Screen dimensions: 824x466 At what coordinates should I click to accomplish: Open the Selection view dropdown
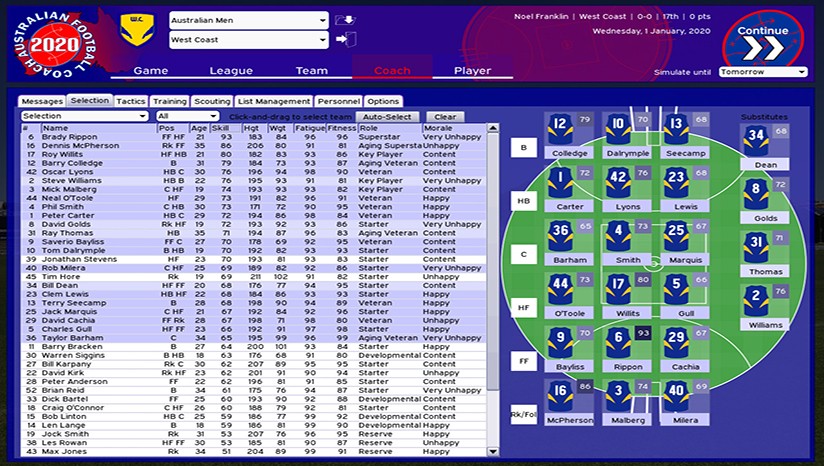click(85, 116)
